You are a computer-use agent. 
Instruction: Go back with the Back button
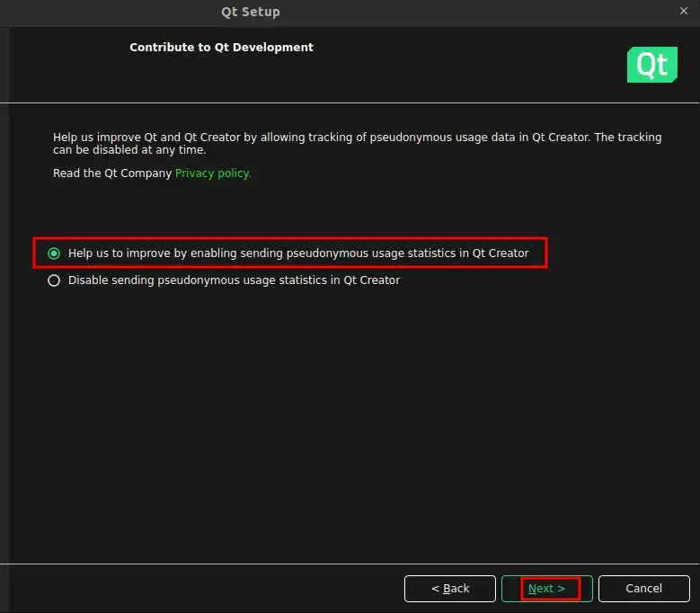[450, 589]
